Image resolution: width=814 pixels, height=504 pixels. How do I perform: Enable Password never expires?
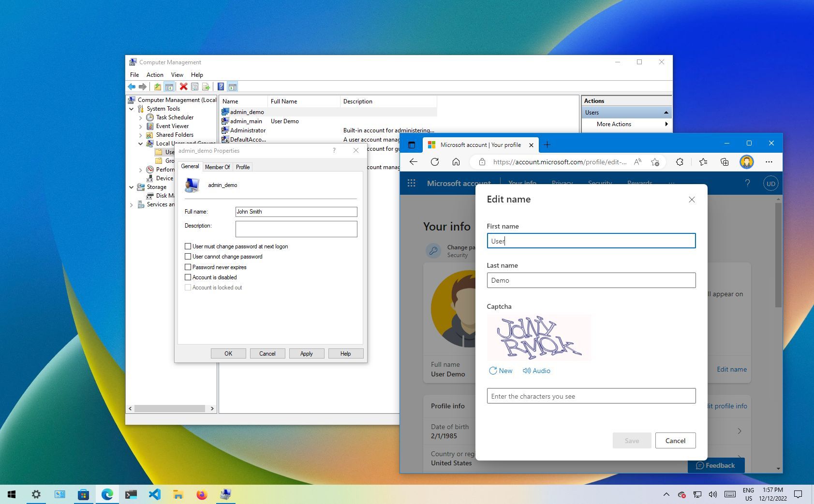(x=188, y=267)
